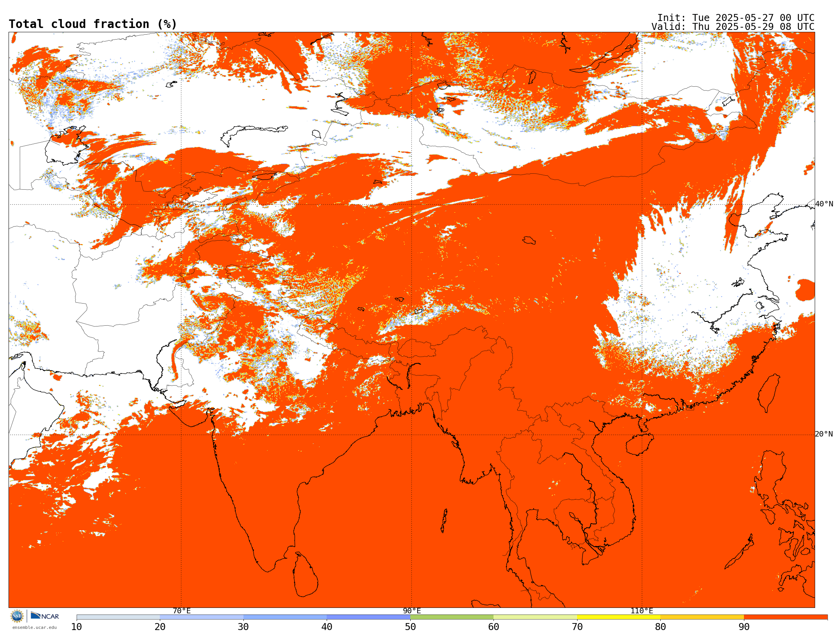
Task: Click the 'Valid: Thu 2025-05-29 08 UTC' text
Action: point(733,27)
